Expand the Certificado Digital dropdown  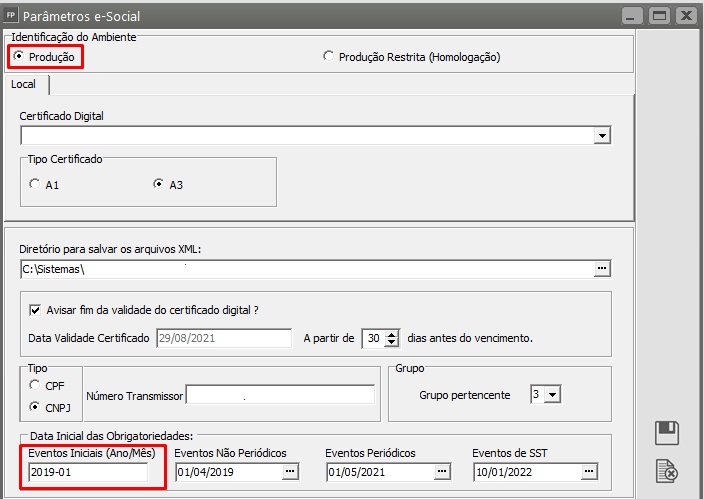(601, 135)
